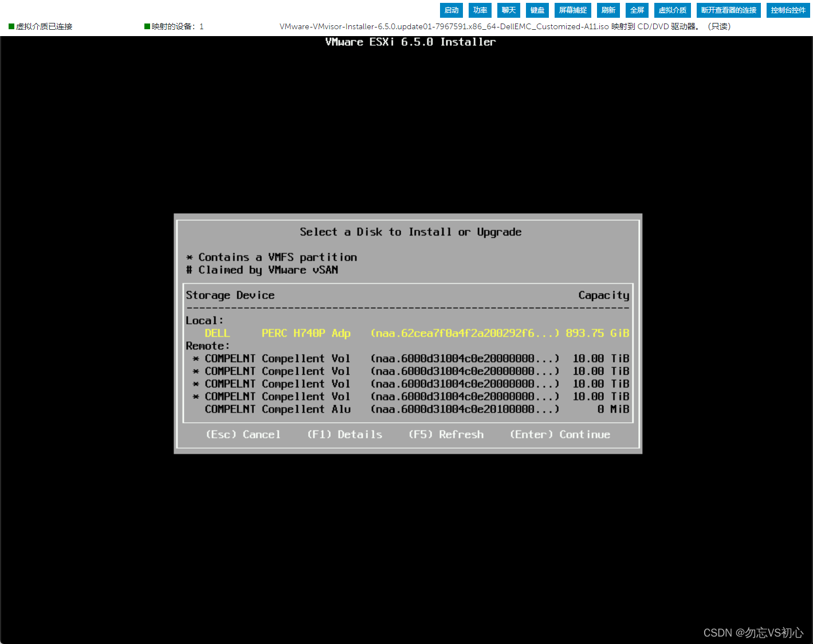Click the mapped ISO filename status text
The image size is (813, 644).
505,26
